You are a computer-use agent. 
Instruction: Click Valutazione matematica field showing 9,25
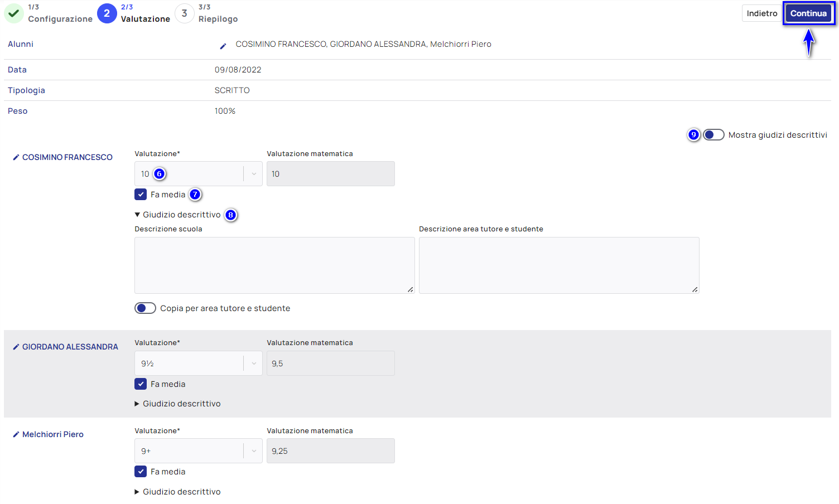tap(331, 451)
